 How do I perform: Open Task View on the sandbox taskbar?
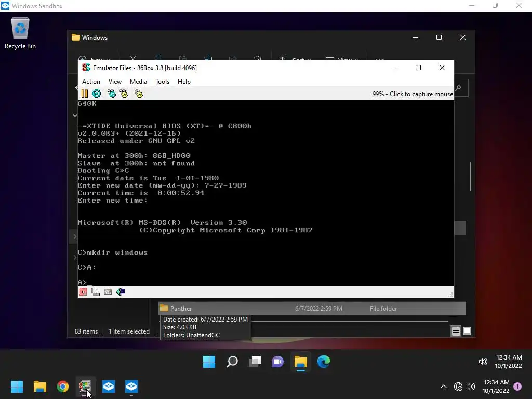point(255,362)
